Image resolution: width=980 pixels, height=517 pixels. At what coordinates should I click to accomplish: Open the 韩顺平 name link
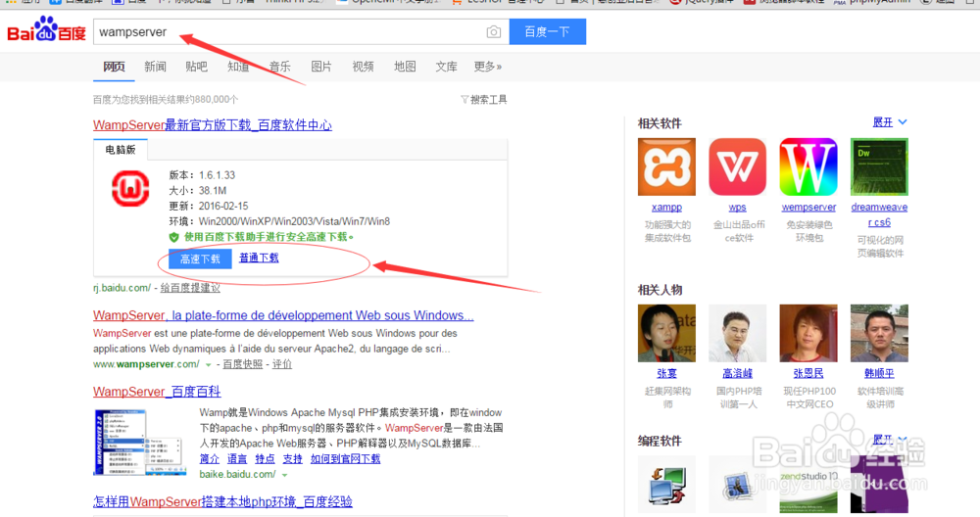[879, 373]
